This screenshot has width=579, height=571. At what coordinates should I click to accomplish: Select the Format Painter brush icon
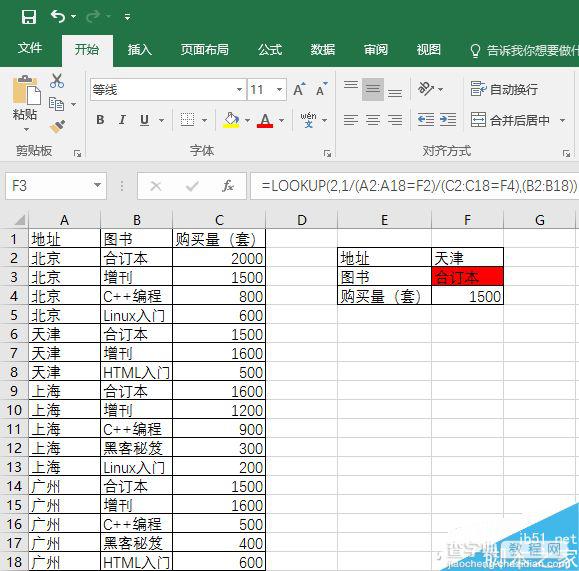click(x=57, y=127)
